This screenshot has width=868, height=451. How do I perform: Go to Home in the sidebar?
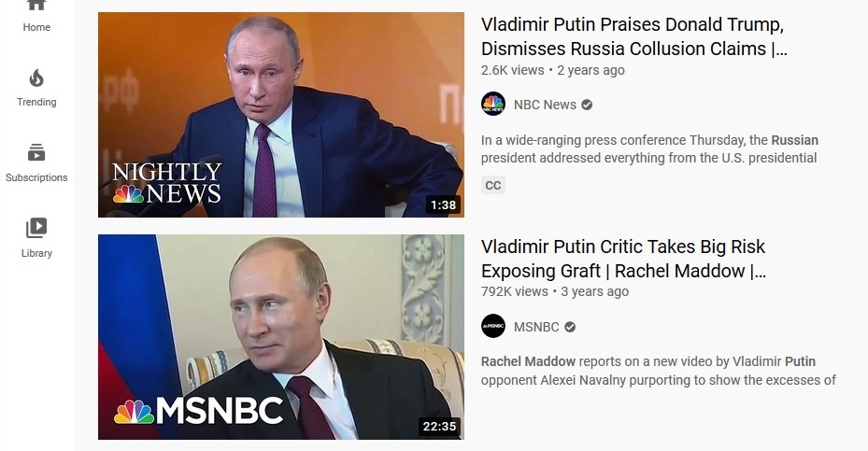pyautogui.click(x=36, y=17)
